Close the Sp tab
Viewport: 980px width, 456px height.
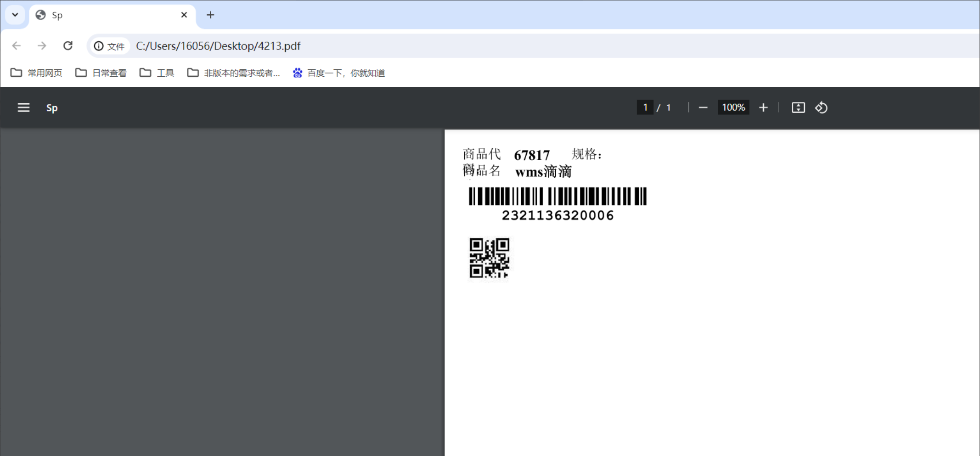tap(184, 15)
